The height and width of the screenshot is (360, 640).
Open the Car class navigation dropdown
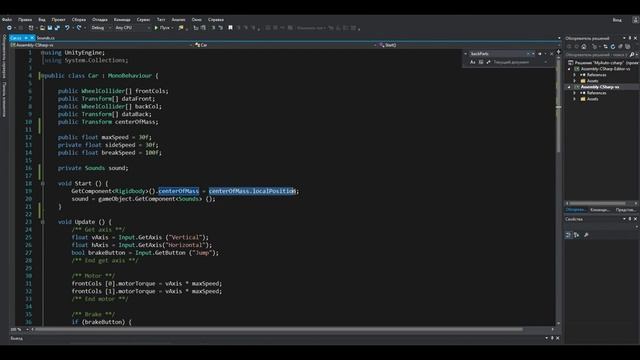pos(285,45)
